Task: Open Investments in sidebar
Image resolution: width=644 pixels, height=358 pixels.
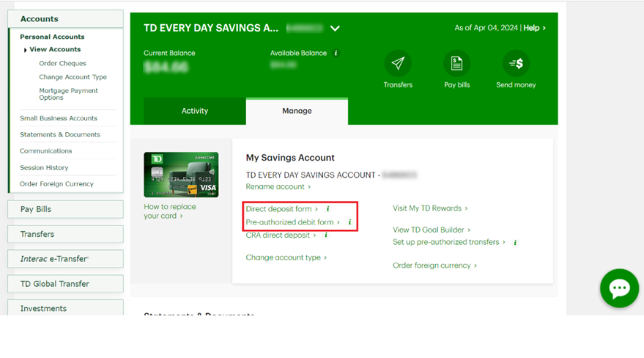Action: [x=65, y=308]
